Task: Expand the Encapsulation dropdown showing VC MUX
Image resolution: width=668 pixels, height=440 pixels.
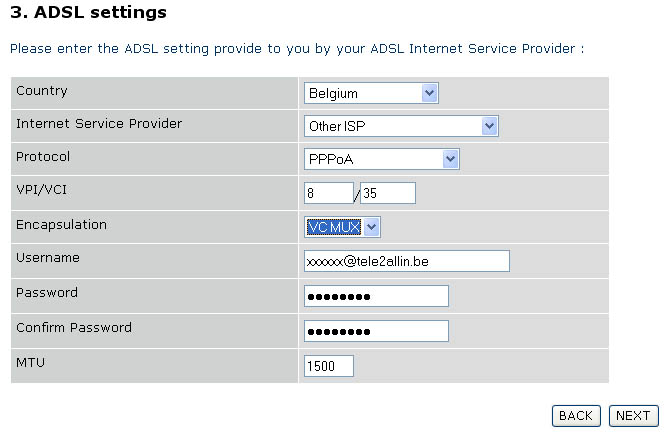Action: point(343,227)
